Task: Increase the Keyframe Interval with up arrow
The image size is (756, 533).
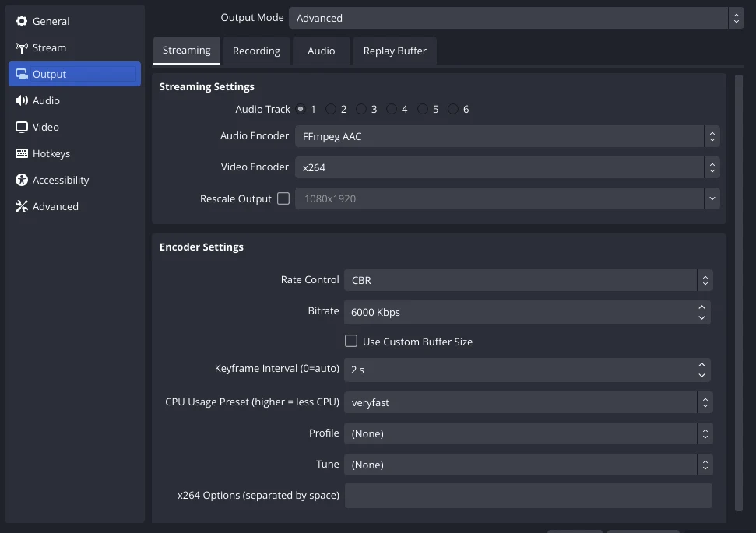Action: (701, 365)
